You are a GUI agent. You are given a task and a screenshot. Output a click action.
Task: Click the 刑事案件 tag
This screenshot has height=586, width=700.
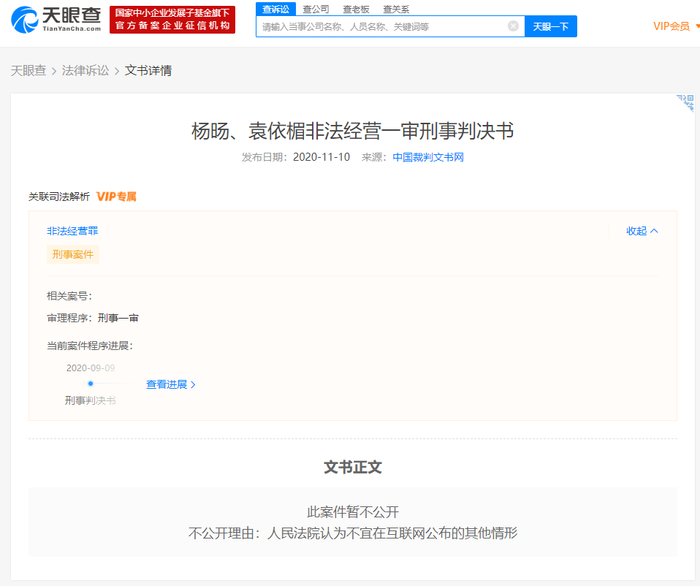pyautogui.click(x=73, y=255)
